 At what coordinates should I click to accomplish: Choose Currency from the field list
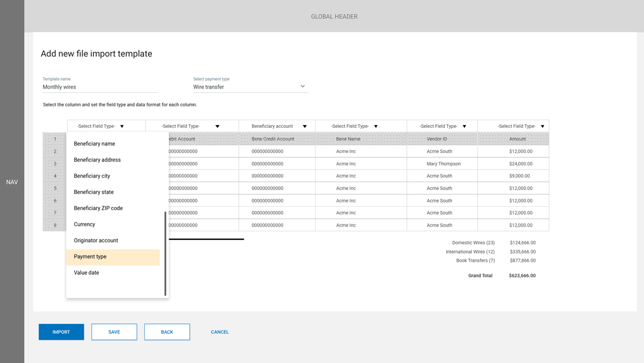coord(113,224)
